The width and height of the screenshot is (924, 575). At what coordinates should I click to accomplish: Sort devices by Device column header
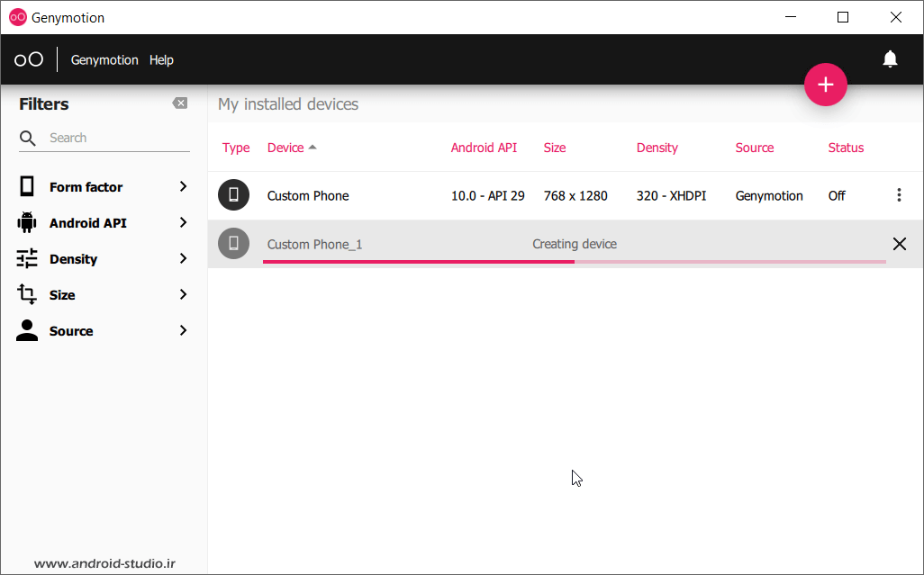tap(286, 148)
